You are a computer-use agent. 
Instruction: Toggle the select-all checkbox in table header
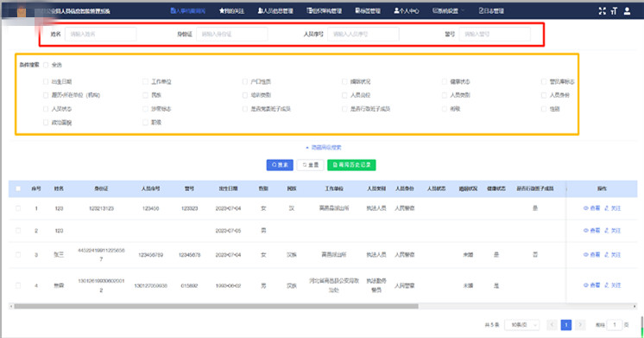18,188
